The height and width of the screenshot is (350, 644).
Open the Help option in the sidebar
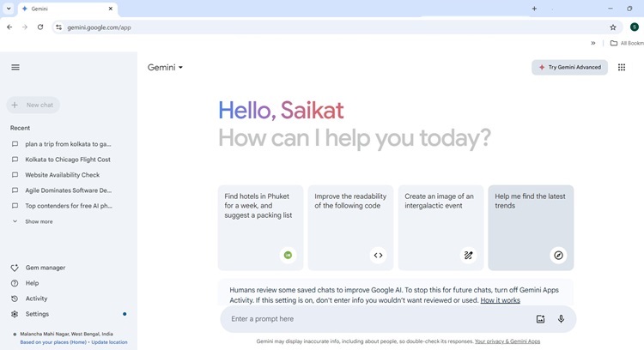pos(32,283)
